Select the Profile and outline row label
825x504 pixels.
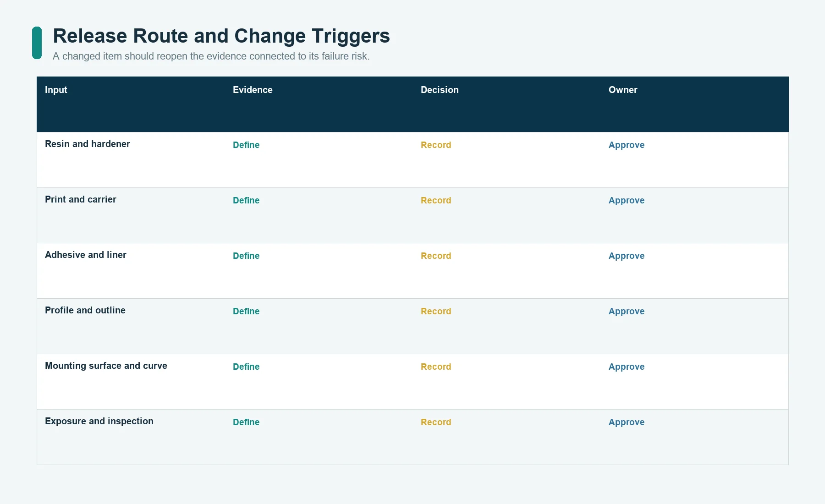85,310
